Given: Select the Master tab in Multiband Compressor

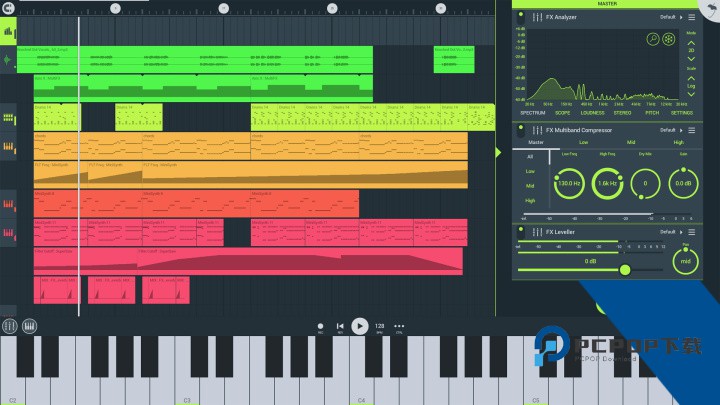Looking at the screenshot, I should pos(536,143).
